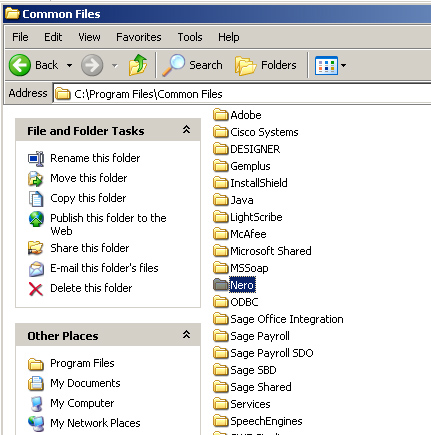Open the Edit menu
431x435 pixels.
(53, 37)
